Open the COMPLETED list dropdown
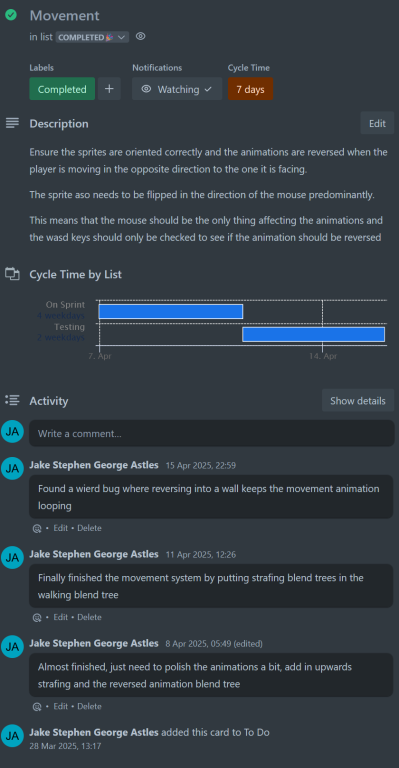 (92, 37)
